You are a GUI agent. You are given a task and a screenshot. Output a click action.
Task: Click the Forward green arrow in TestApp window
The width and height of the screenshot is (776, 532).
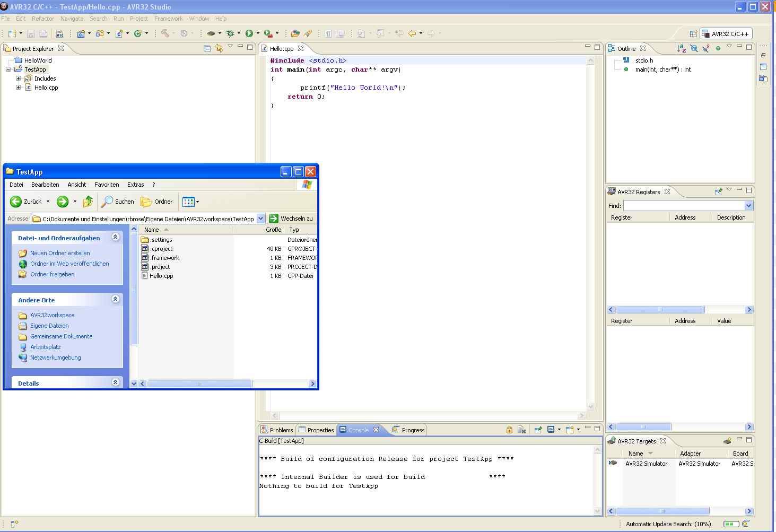pyautogui.click(x=63, y=202)
